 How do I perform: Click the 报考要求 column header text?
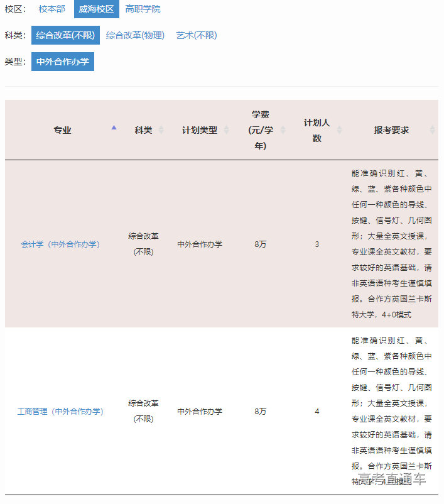391,130
